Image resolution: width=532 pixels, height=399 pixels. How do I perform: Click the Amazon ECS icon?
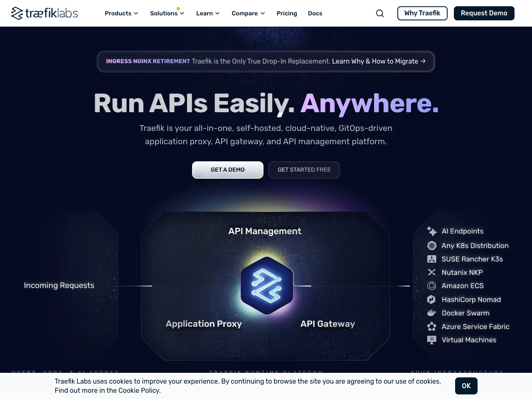tap(431, 286)
